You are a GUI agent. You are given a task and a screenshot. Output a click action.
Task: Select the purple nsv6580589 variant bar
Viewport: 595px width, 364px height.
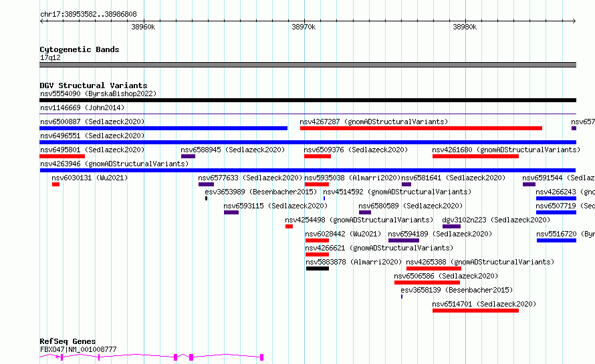pos(364,212)
